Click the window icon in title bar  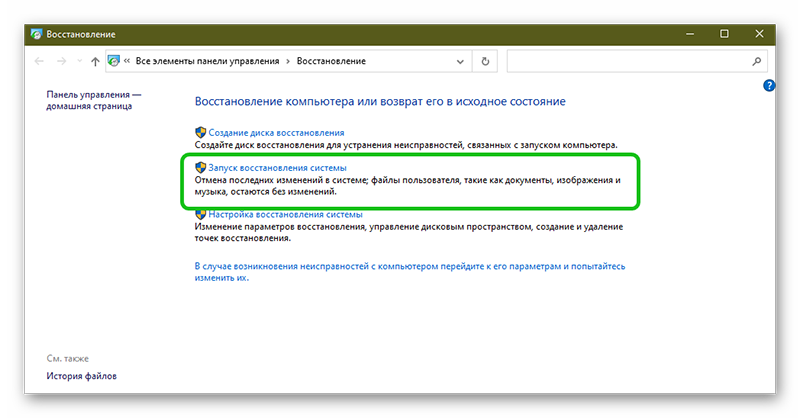(x=36, y=34)
